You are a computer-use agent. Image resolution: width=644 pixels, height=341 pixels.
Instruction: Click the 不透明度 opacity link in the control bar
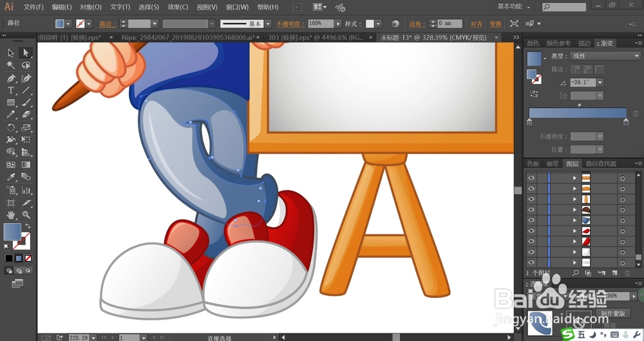pos(290,24)
